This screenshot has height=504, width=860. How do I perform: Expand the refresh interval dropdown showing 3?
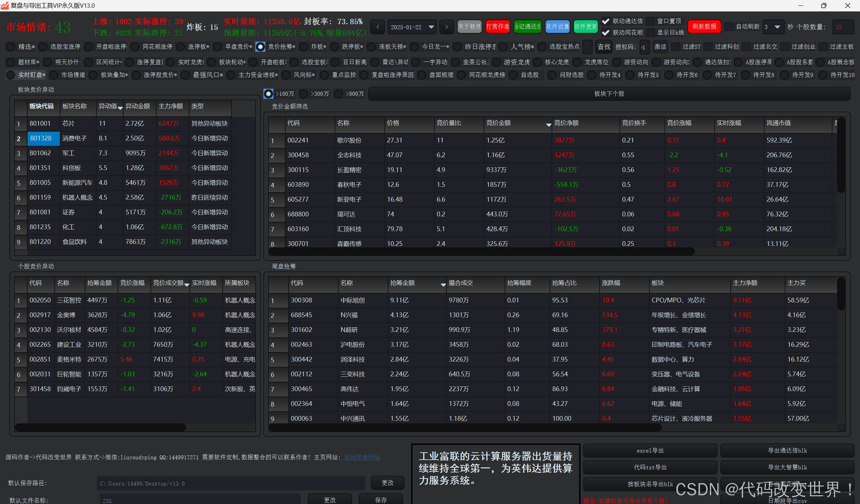click(x=777, y=27)
